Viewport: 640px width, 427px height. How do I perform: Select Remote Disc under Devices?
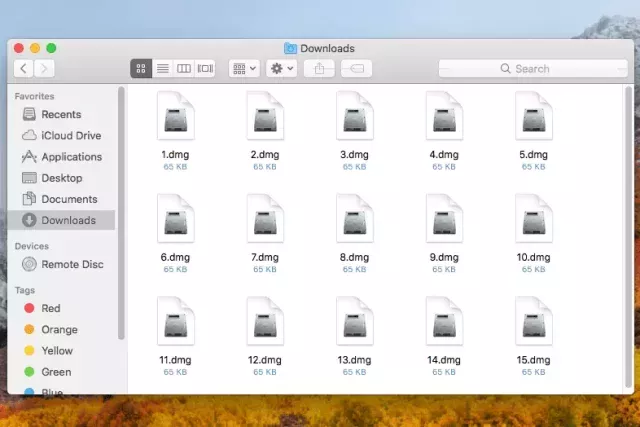[x=71, y=265]
